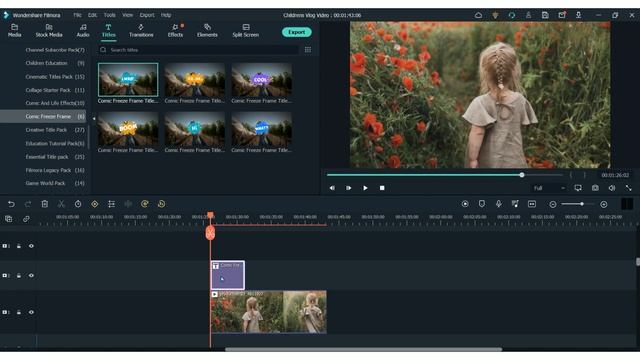The image size is (640, 360).
Task: Play the preview video
Action: coord(365,188)
